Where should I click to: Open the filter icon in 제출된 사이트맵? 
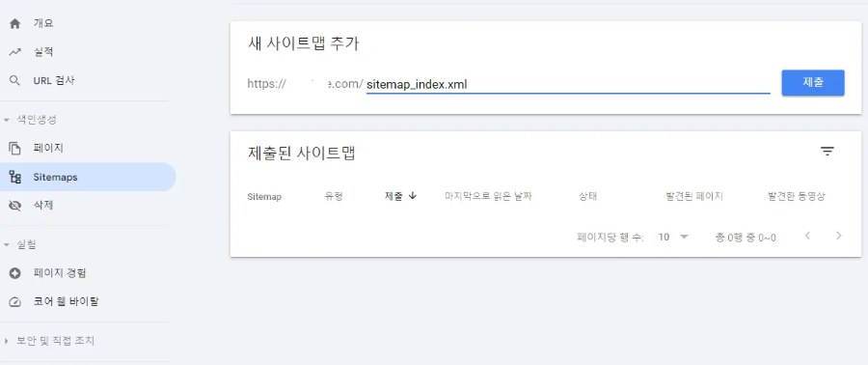pyautogui.click(x=827, y=152)
